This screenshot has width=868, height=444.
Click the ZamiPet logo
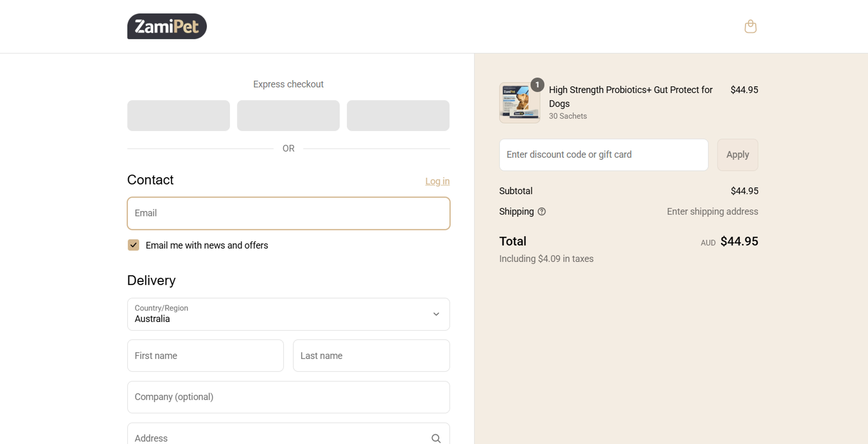(167, 26)
